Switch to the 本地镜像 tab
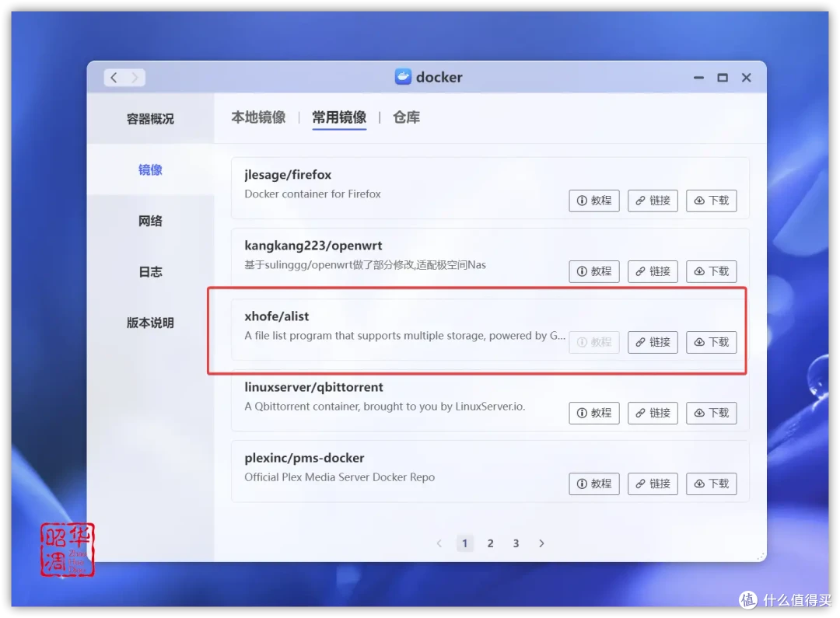840x618 pixels. pyautogui.click(x=258, y=117)
